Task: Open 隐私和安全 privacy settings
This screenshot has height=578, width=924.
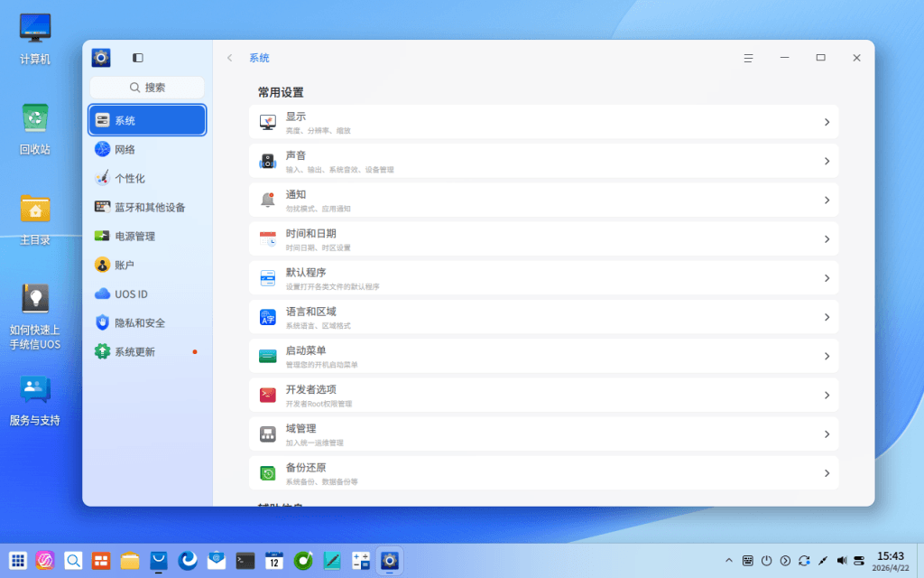Action: tap(147, 322)
